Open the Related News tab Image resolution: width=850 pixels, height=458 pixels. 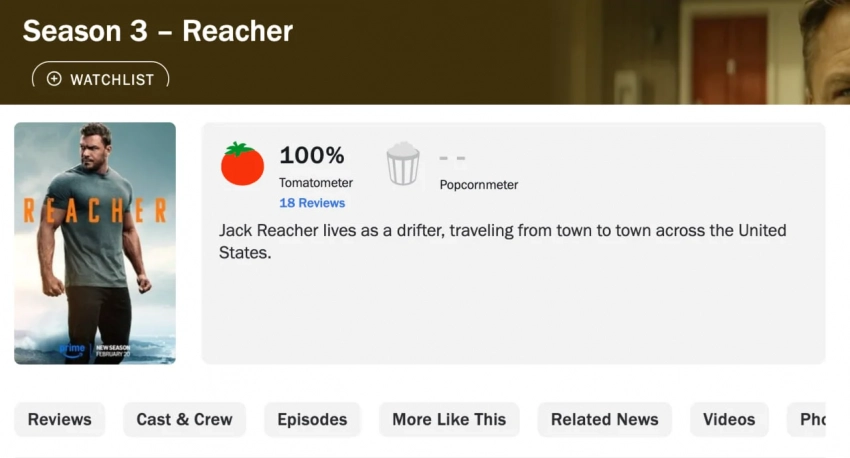(605, 420)
